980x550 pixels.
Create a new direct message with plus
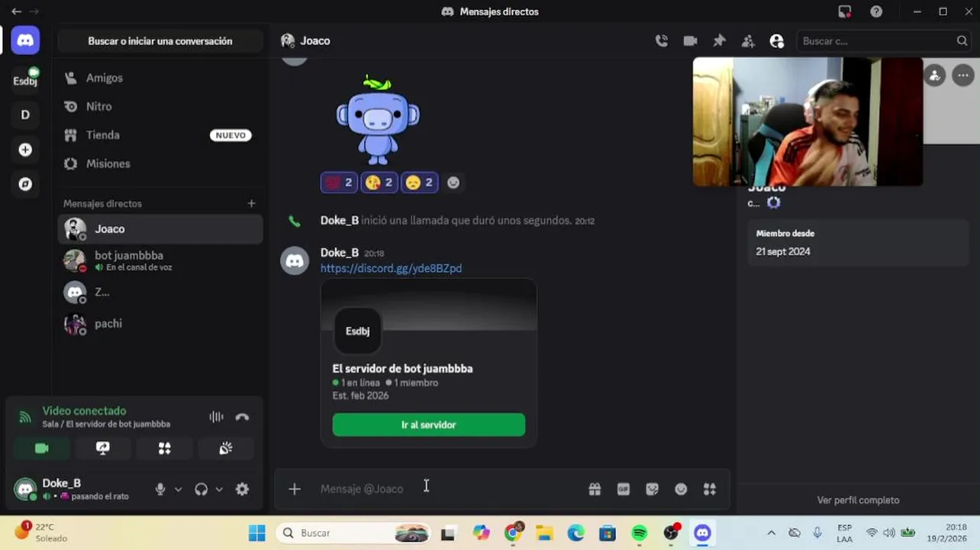(251, 203)
